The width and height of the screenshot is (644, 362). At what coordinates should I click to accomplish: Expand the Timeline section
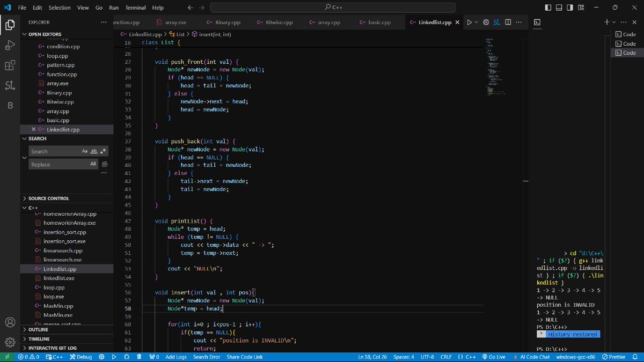click(x=66, y=339)
